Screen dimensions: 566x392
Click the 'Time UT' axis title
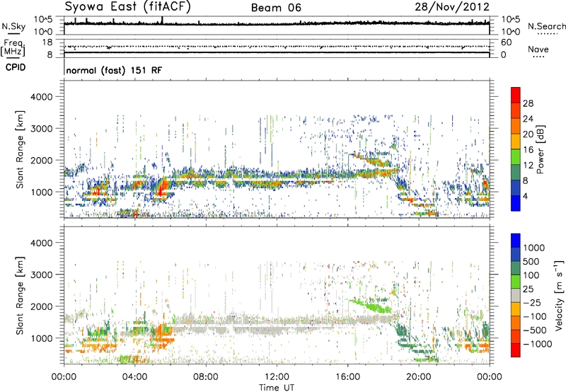[277, 387]
